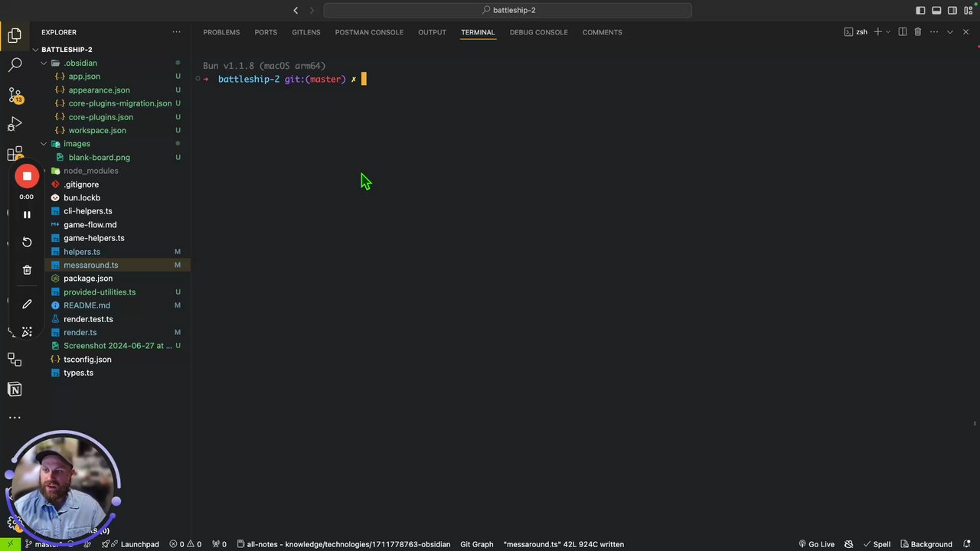The image size is (980, 551).
Task: Open the new terminal launch profile dropdown
Action: (x=888, y=32)
